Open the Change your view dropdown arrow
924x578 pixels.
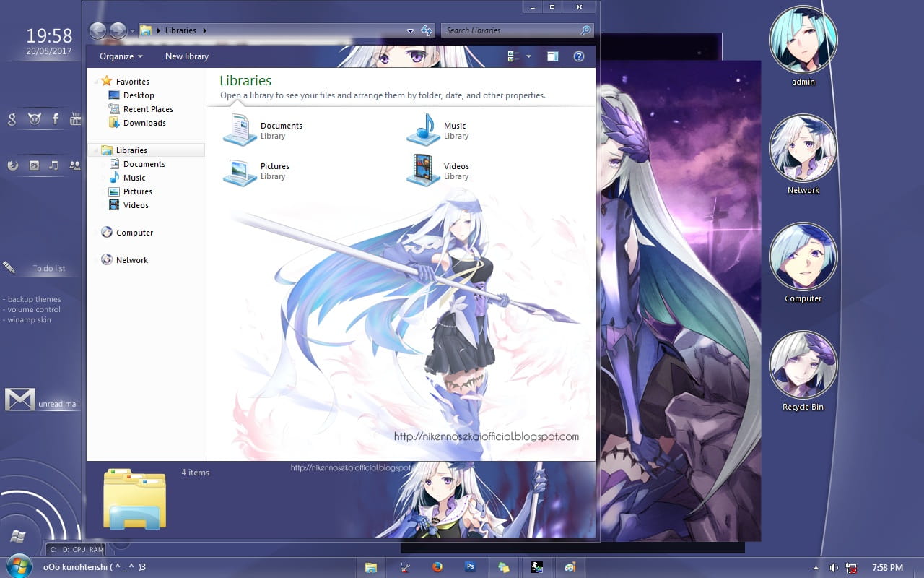click(x=527, y=56)
